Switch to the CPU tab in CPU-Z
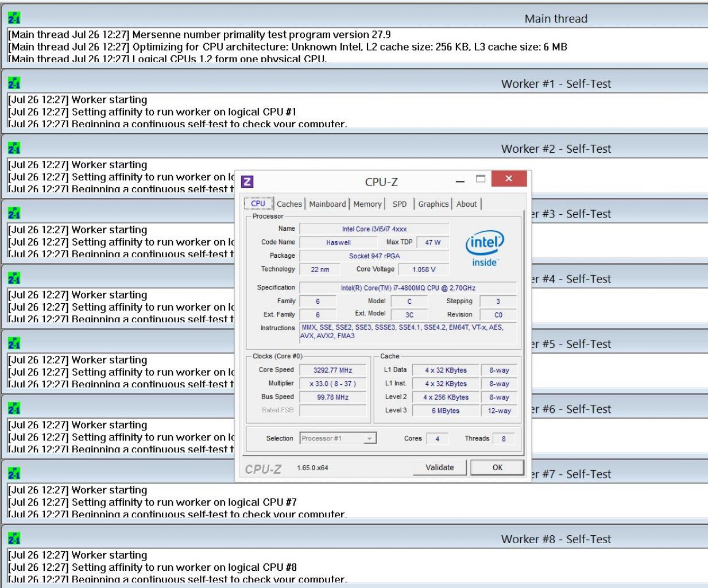The height and width of the screenshot is (588, 708). [258, 204]
